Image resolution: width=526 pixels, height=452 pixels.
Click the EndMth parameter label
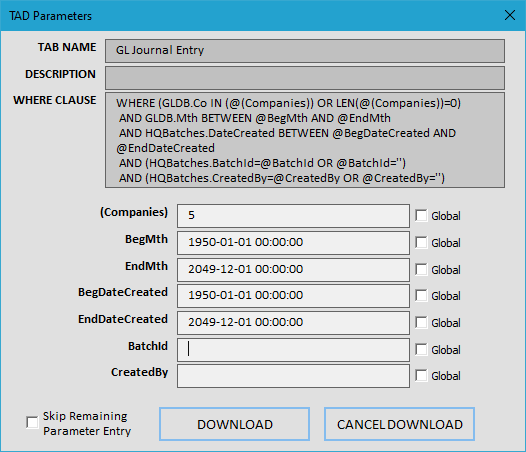coord(146,266)
